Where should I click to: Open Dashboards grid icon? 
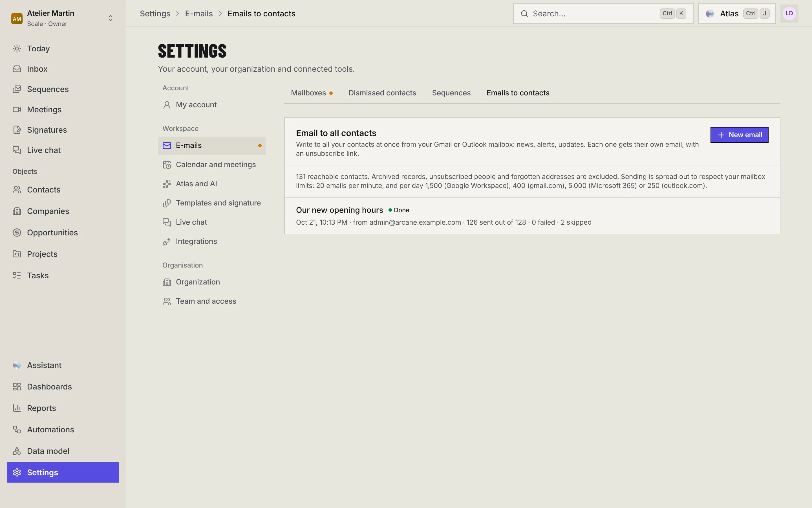[x=17, y=387]
